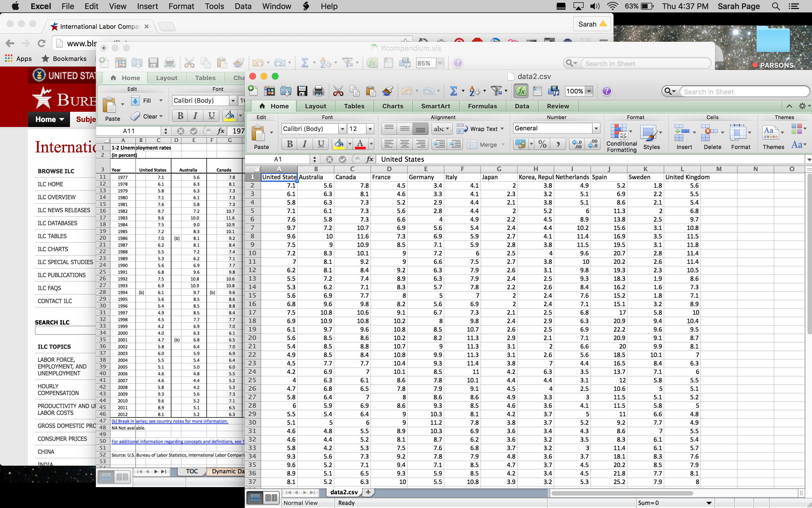Click the purple Help icon in data2.csv
Viewport: 812px width, 508px height.
click(x=607, y=91)
